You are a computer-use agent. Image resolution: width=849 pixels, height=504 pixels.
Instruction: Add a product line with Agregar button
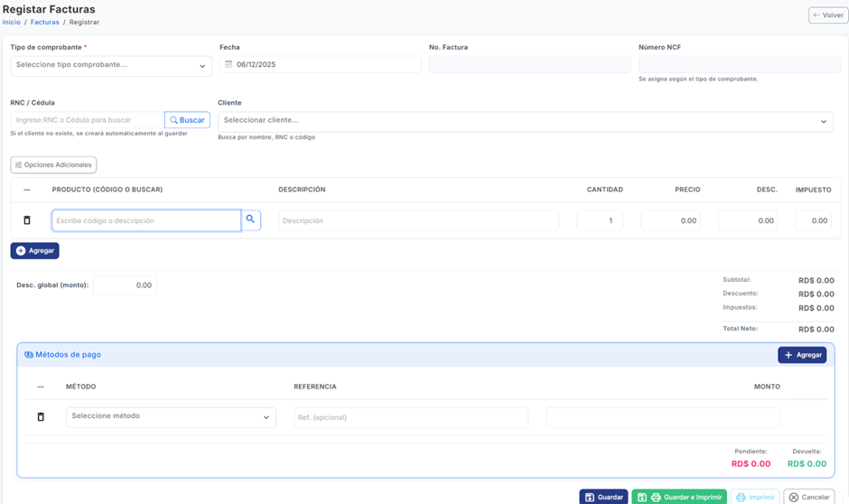tap(35, 250)
